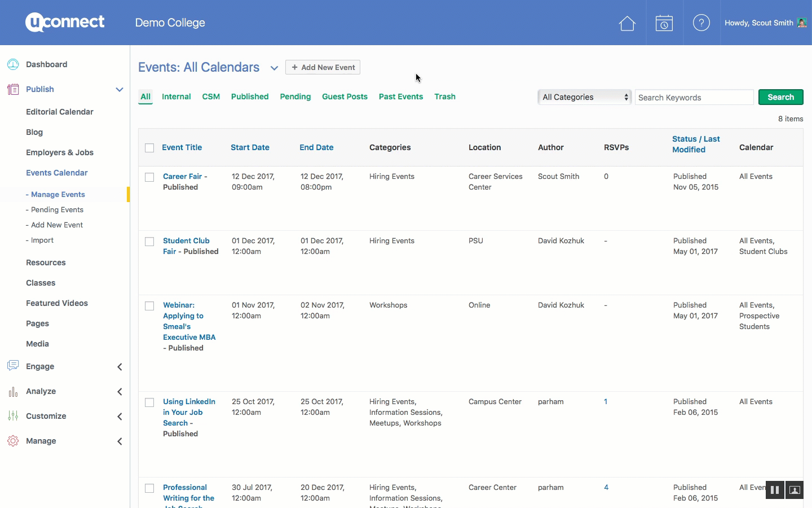
Task: Pause playback with the pause button
Action: pyautogui.click(x=775, y=490)
